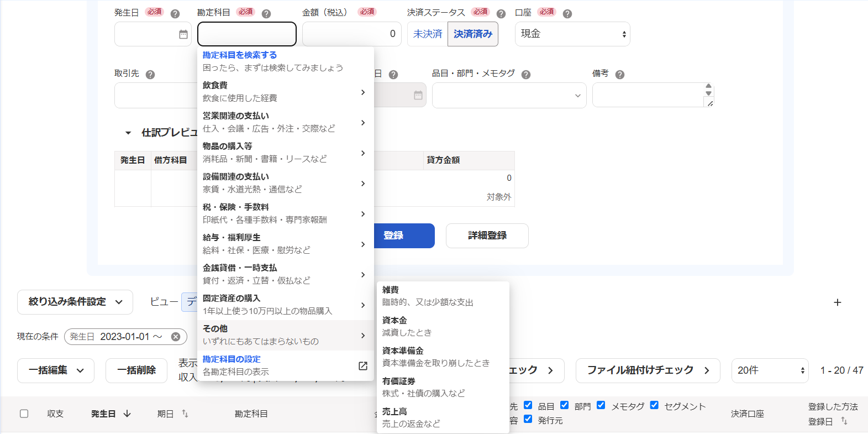868x434 pixels.
Task: Change the 20件 page size selector
Action: [770, 370]
